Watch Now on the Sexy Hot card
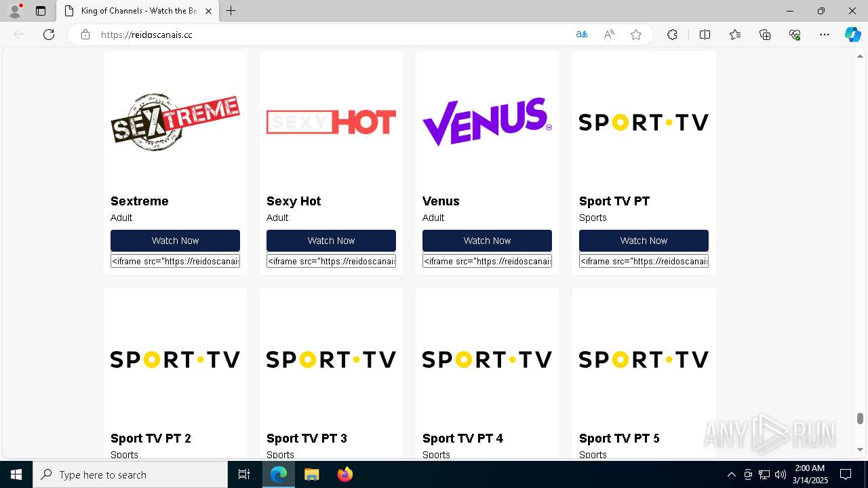 click(331, 241)
